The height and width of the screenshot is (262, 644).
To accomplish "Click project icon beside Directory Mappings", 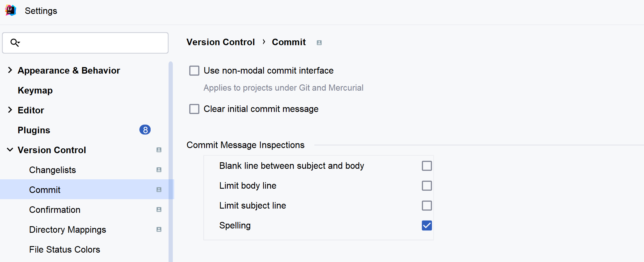I will [x=159, y=229].
